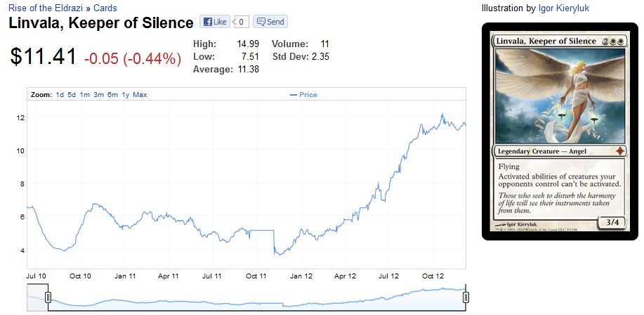Click the Linvala card image
Image resolution: width=644 pixels, height=315 pixels.
click(560, 131)
